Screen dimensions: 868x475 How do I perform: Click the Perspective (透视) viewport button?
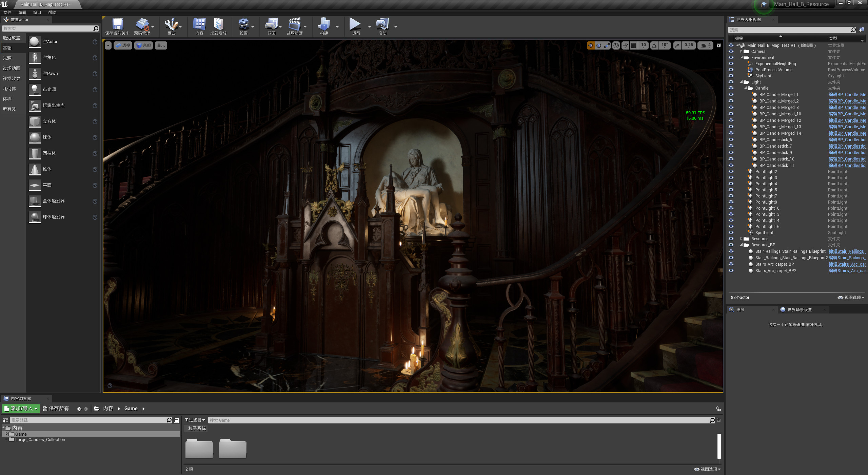click(x=123, y=45)
